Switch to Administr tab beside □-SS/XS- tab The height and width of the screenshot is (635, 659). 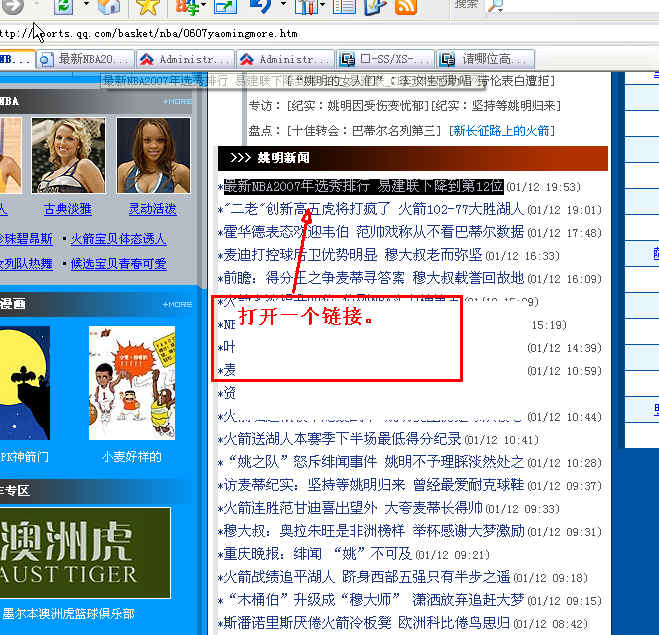pyautogui.click(x=285, y=59)
